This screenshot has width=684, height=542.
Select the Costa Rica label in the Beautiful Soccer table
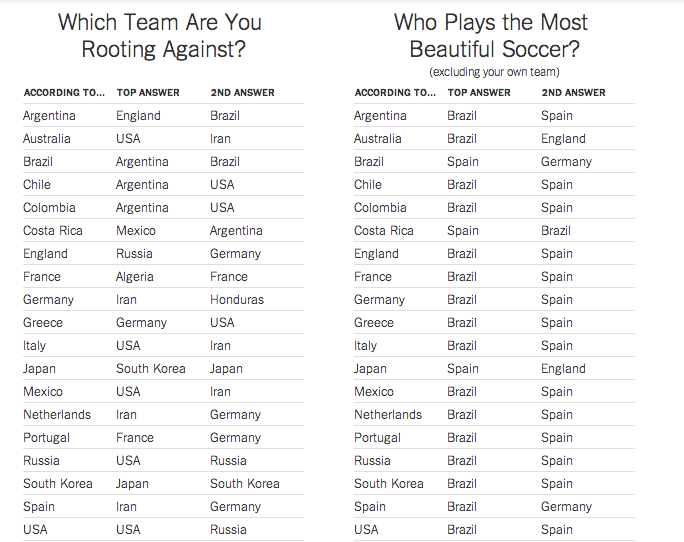[384, 231]
